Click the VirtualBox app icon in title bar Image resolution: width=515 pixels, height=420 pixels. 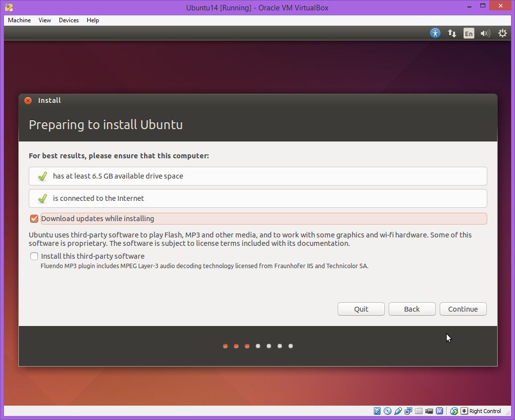click(9, 7)
